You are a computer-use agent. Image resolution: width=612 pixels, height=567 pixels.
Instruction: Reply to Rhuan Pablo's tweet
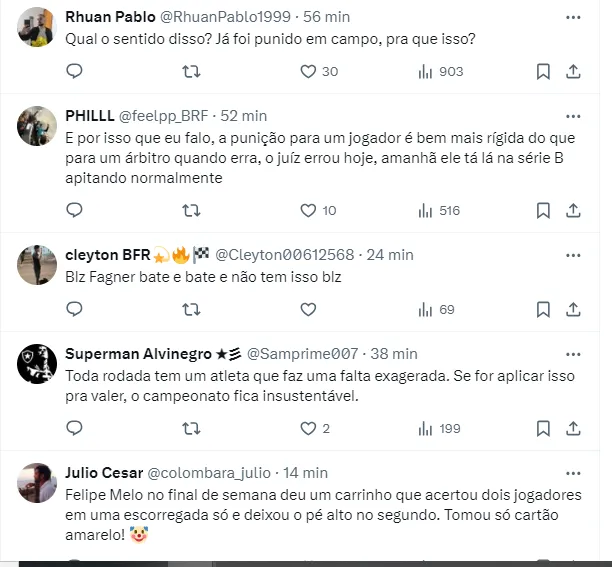coord(74,71)
